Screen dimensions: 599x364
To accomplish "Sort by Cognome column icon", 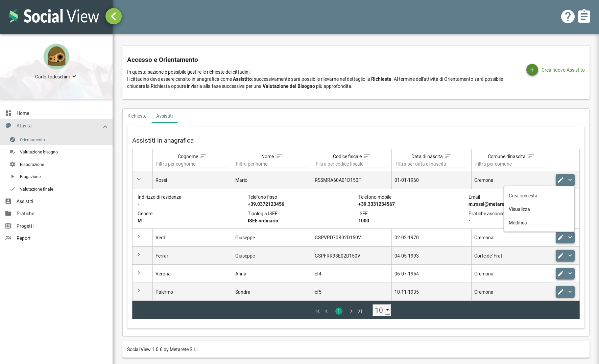I will 203,156.
